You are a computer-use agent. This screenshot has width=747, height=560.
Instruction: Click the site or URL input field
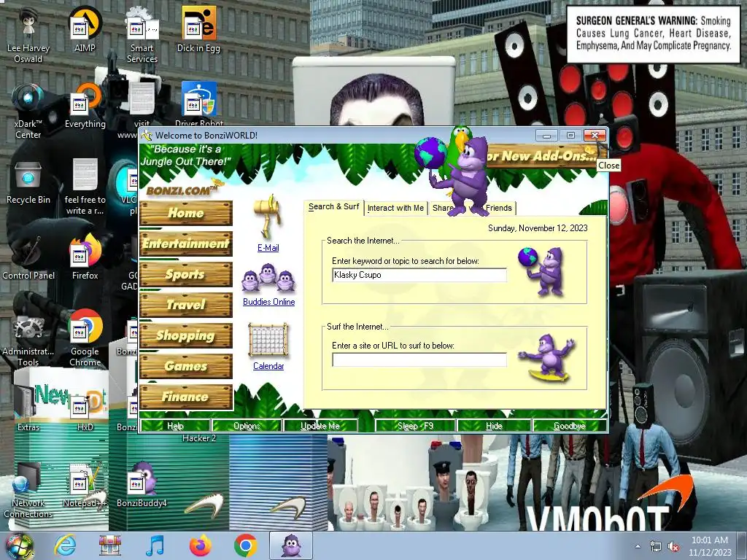coord(419,359)
